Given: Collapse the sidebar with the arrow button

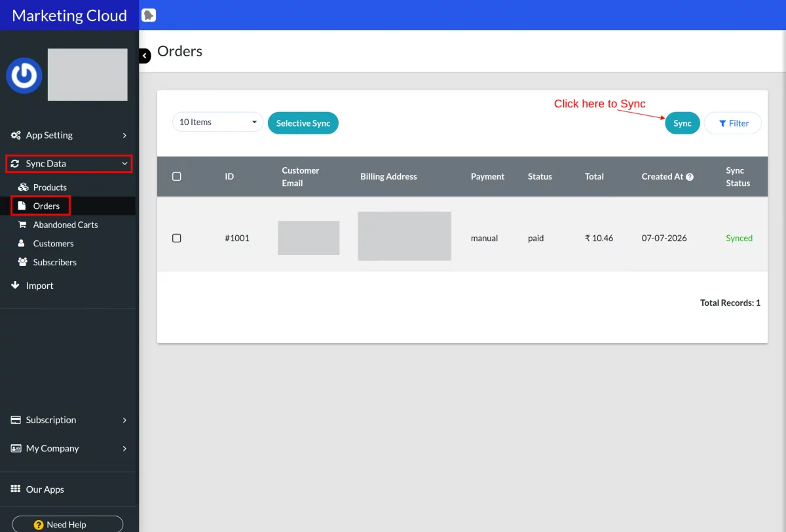Looking at the screenshot, I should click(145, 56).
